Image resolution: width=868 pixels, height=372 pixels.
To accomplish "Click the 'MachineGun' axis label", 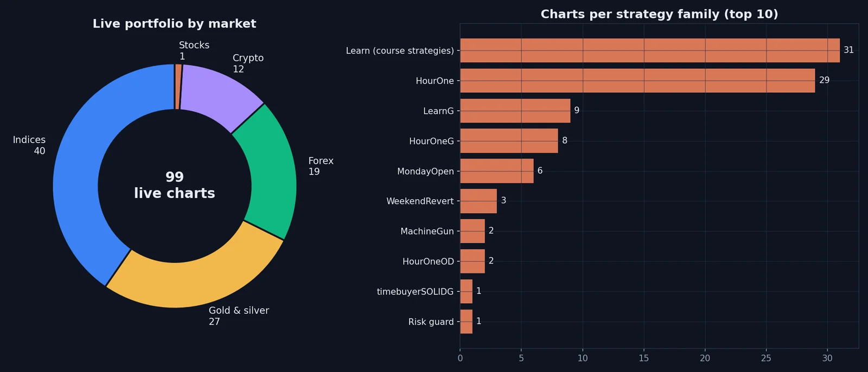I will tap(427, 232).
